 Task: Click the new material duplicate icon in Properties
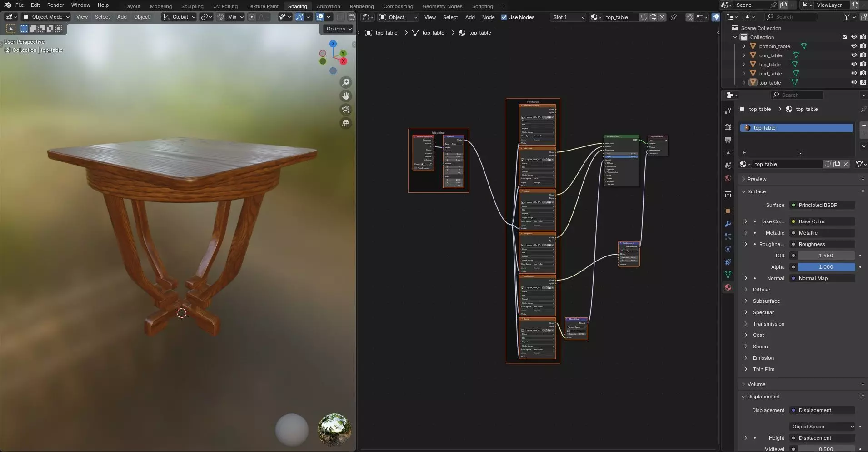[837, 164]
